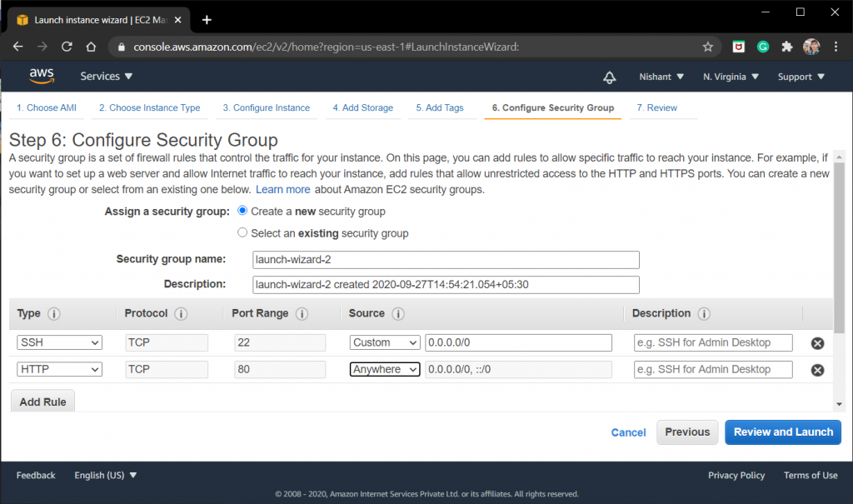Open the Type dropdown showing SSH

click(x=59, y=342)
